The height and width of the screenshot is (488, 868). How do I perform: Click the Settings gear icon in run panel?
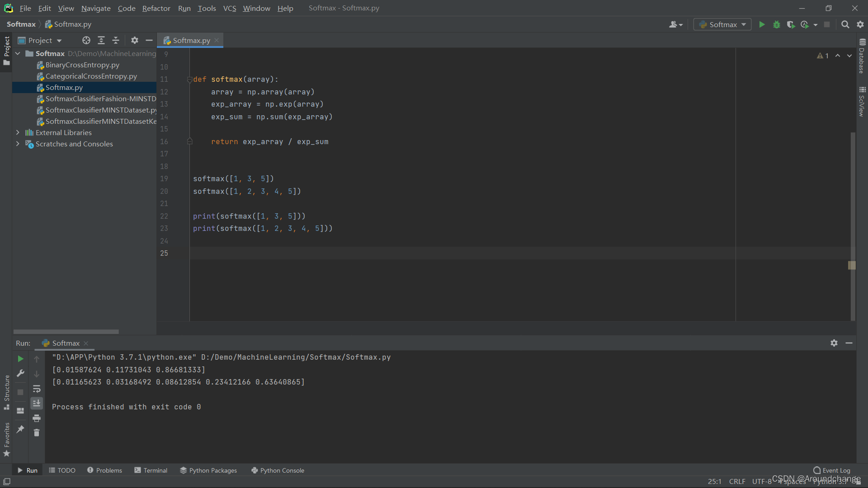[x=834, y=343]
